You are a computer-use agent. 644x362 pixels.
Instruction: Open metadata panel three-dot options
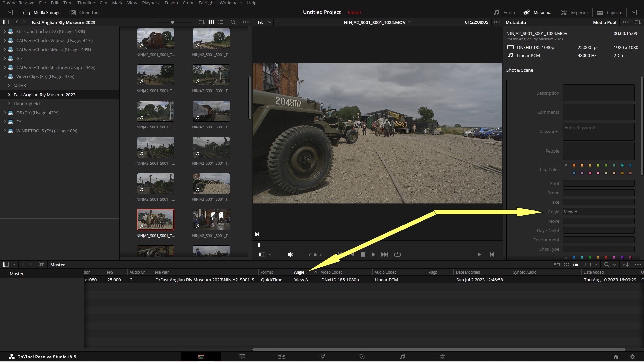[x=626, y=22]
